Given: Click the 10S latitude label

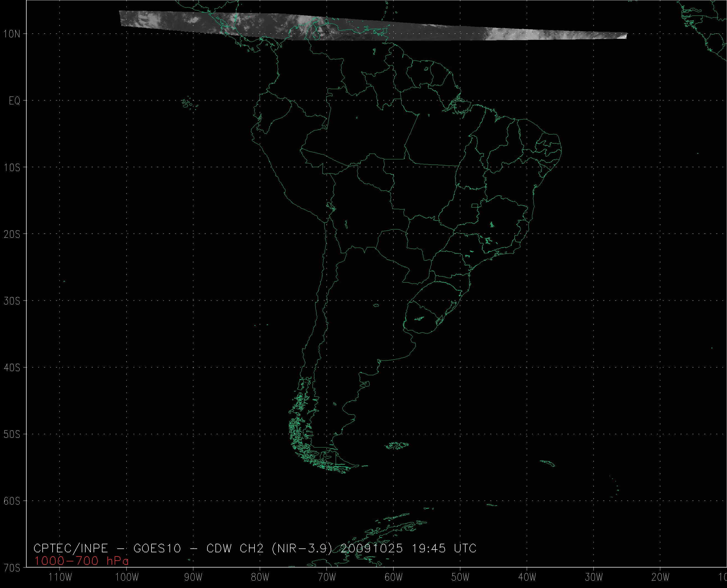Looking at the screenshot, I should click(x=12, y=167).
